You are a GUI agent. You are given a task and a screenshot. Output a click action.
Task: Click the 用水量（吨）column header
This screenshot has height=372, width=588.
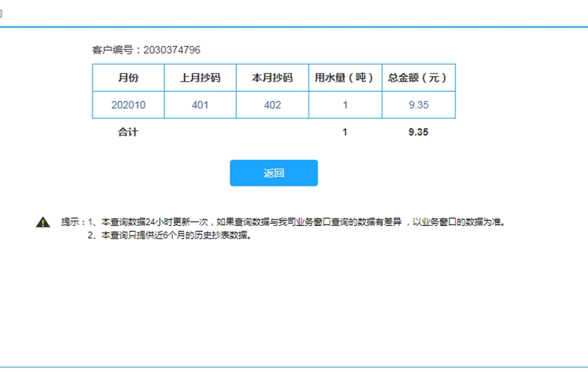point(345,78)
